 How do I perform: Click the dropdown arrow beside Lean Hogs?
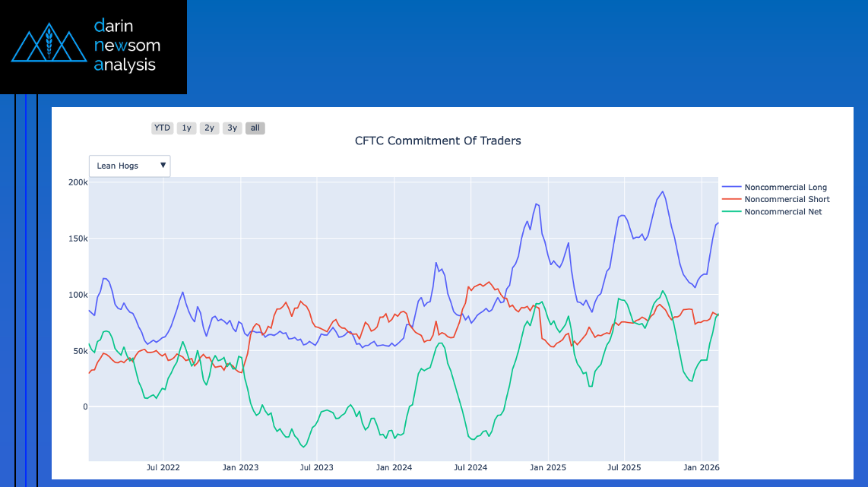(x=163, y=166)
